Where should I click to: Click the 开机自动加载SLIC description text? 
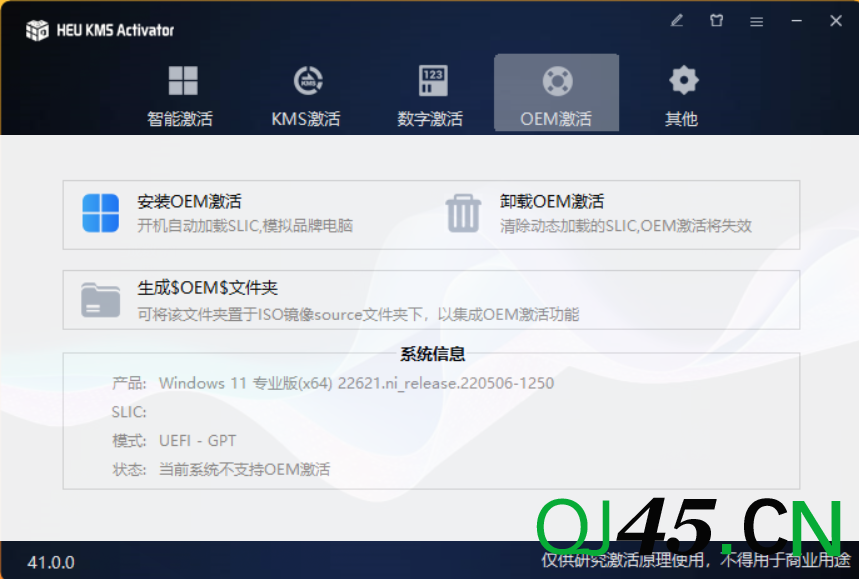245,226
